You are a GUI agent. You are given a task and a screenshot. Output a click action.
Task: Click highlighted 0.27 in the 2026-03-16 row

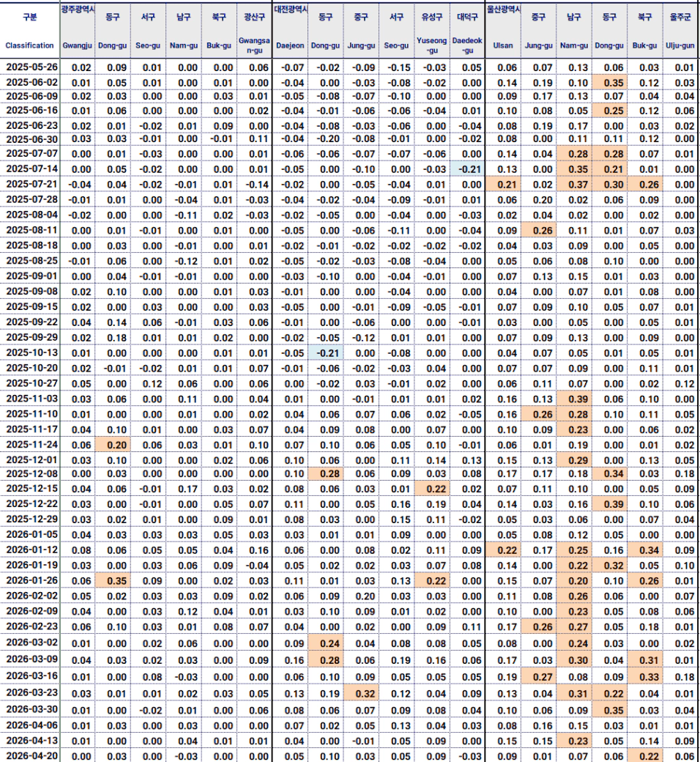tap(538, 676)
